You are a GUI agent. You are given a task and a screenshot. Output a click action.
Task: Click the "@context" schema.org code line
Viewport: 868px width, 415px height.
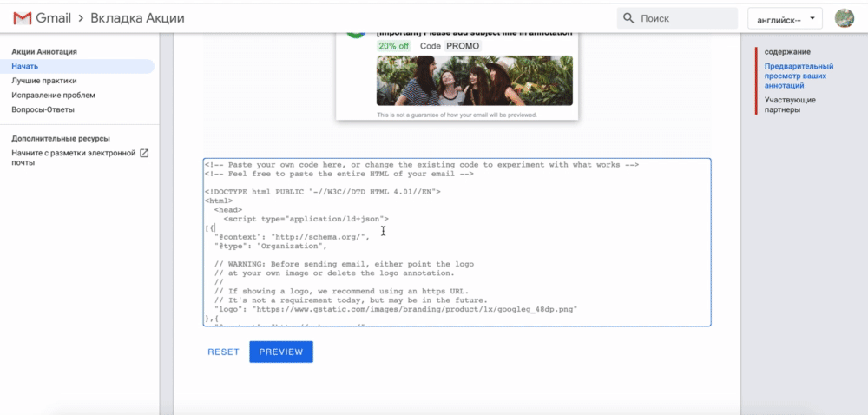(292, 237)
